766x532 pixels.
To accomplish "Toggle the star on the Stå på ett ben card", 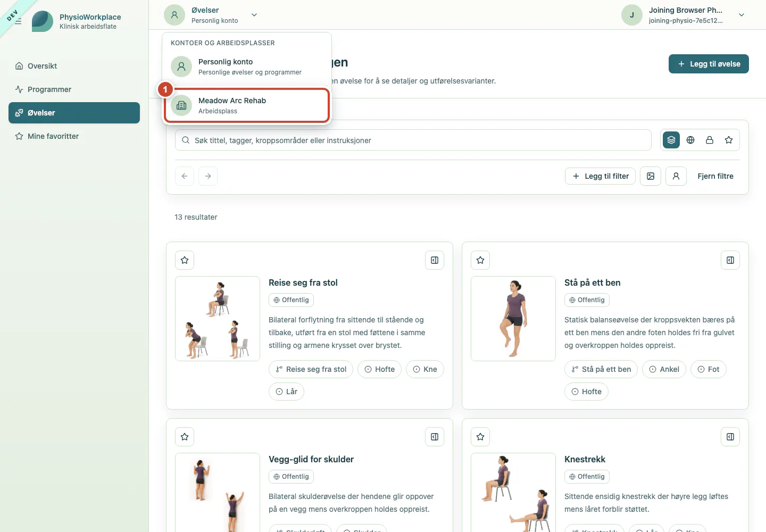I will click(480, 260).
